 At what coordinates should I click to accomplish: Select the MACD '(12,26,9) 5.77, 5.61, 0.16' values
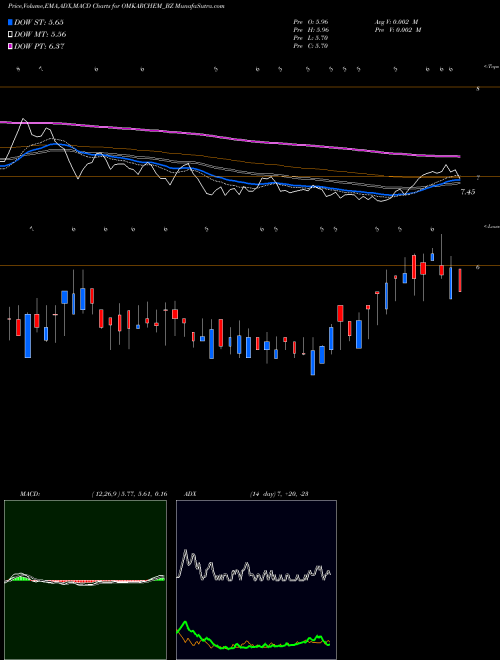pyautogui.click(x=129, y=494)
